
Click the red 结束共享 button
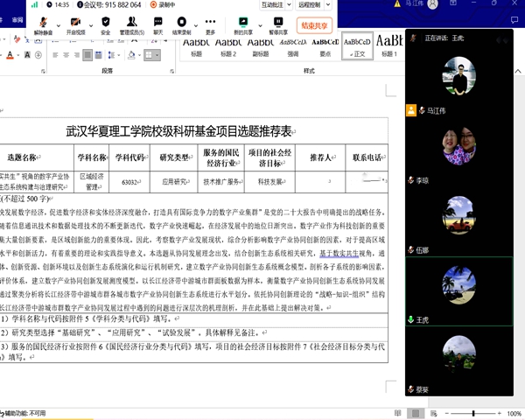click(x=315, y=25)
